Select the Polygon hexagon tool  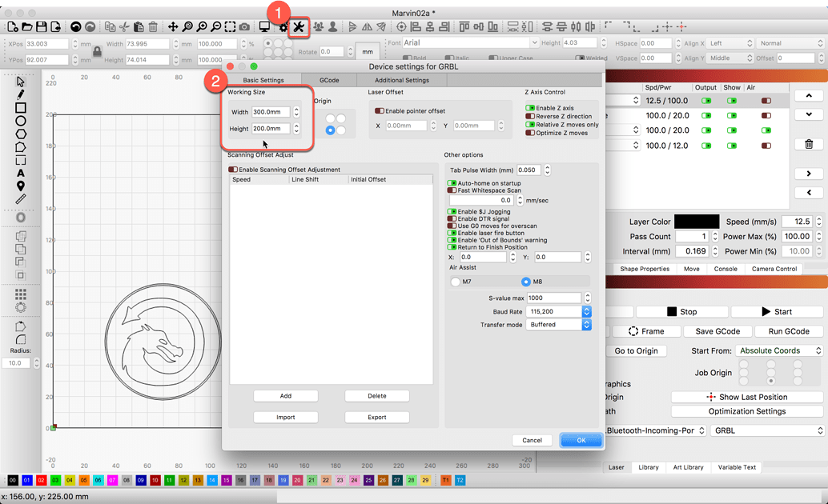21,134
